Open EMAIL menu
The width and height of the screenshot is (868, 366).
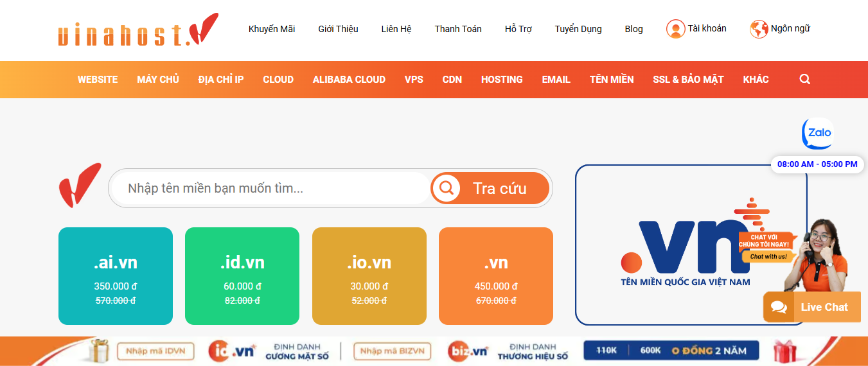556,80
